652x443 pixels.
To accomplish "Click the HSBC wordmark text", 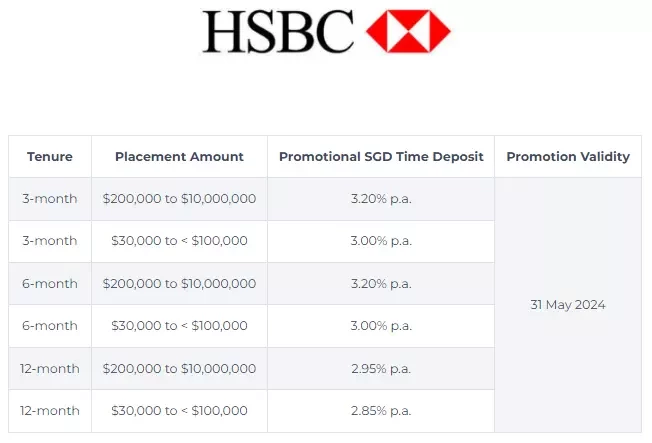I will 278,32.
